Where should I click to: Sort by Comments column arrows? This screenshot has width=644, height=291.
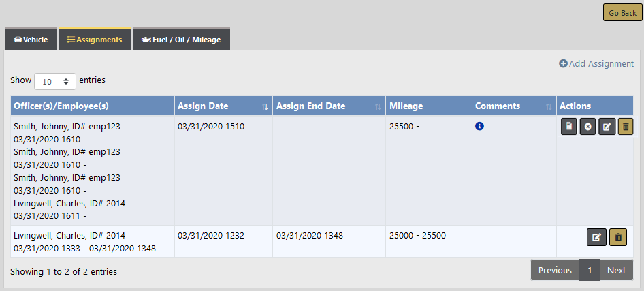click(549, 106)
